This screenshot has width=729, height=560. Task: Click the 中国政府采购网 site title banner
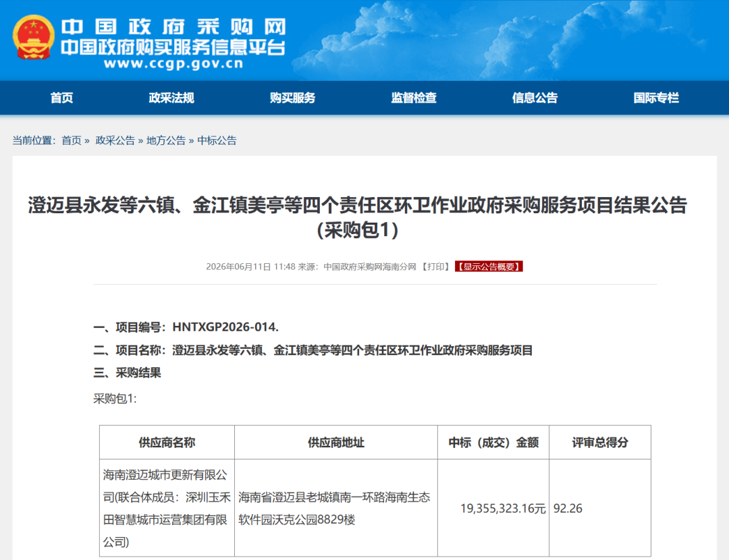[x=173, y=27]
